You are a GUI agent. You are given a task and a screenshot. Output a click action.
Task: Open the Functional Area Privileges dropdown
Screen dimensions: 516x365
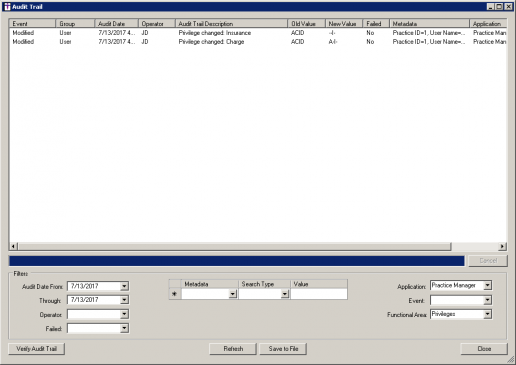point(487,314)
